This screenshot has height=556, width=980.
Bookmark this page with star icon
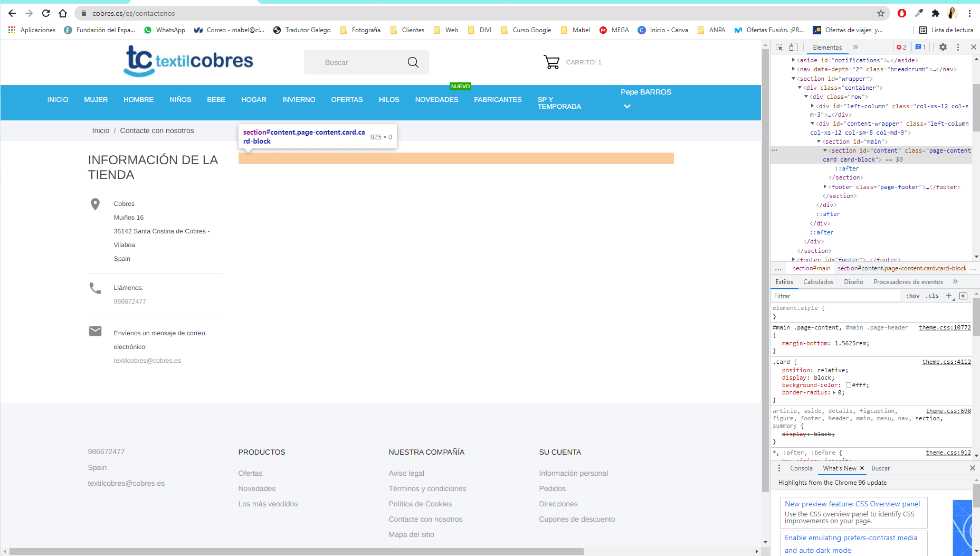coord(881,13)
